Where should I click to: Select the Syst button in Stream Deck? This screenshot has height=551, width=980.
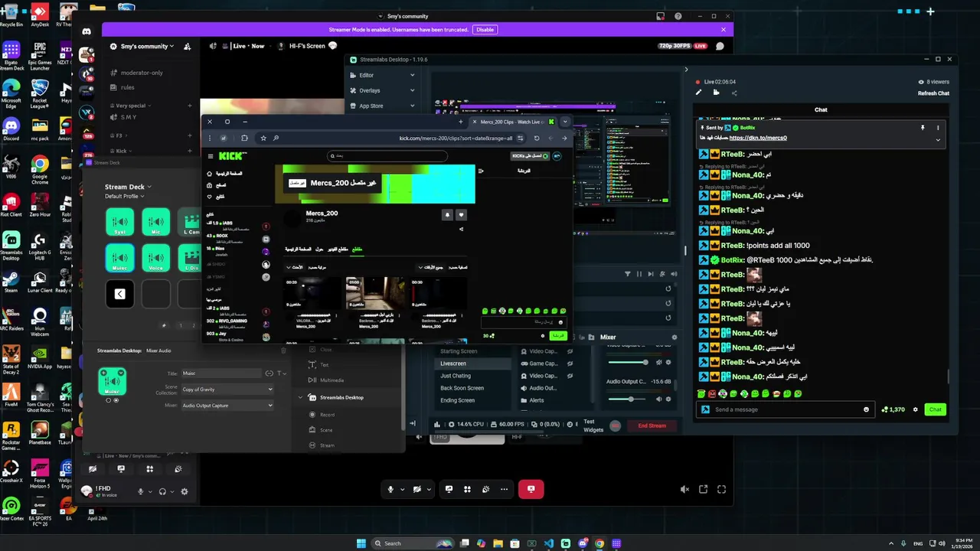tap(119, 222)
